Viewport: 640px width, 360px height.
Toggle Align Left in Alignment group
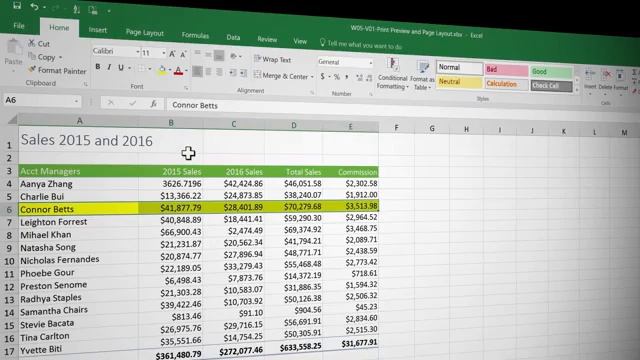(197, 71)
